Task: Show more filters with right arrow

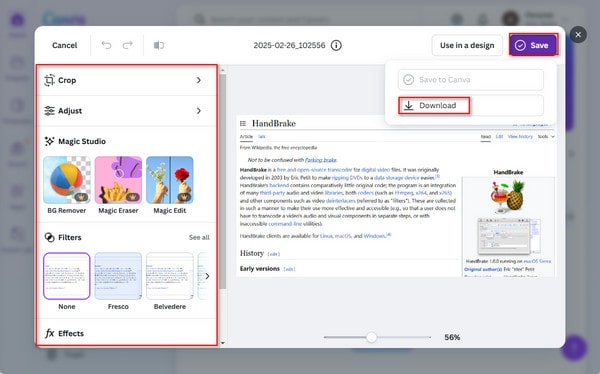Action: pyautogui.click(x=207, y=276)
